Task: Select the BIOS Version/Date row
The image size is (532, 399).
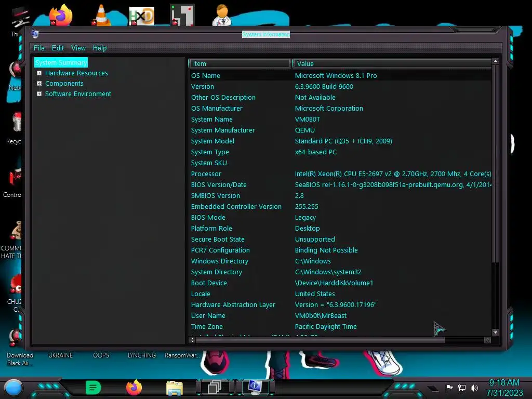Action: [x=340, y=184]
